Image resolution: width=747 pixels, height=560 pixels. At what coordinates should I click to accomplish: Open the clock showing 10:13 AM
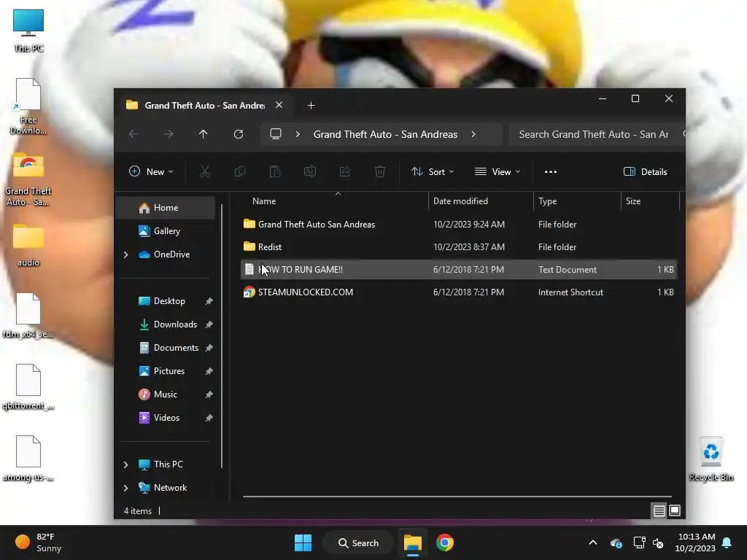click(695, 542)
